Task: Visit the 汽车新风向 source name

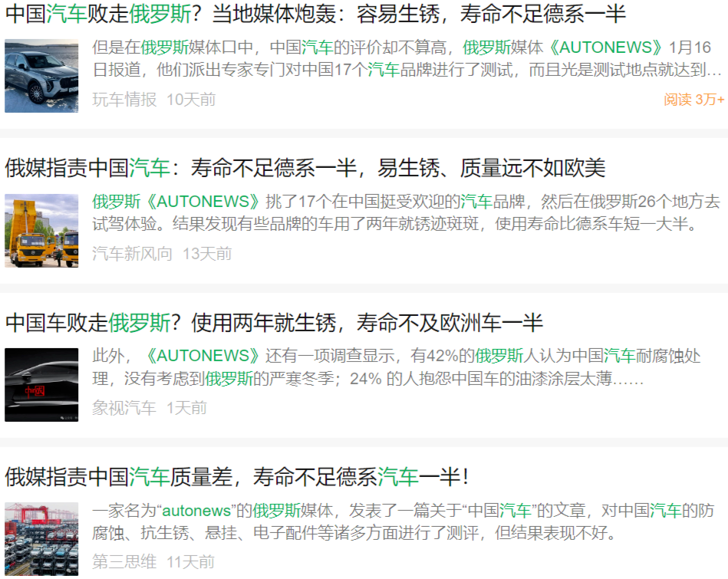Action: [x=133, y=254]
